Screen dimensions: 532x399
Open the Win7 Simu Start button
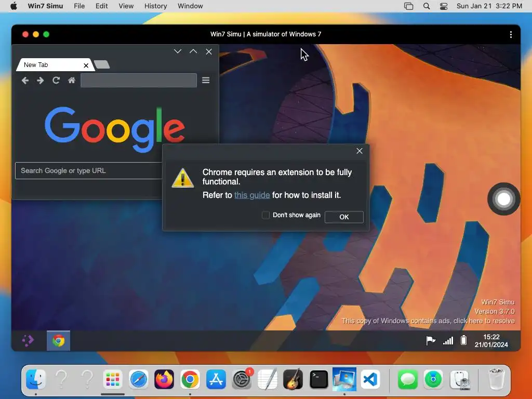pyautogui.click(x=28, y=340)
